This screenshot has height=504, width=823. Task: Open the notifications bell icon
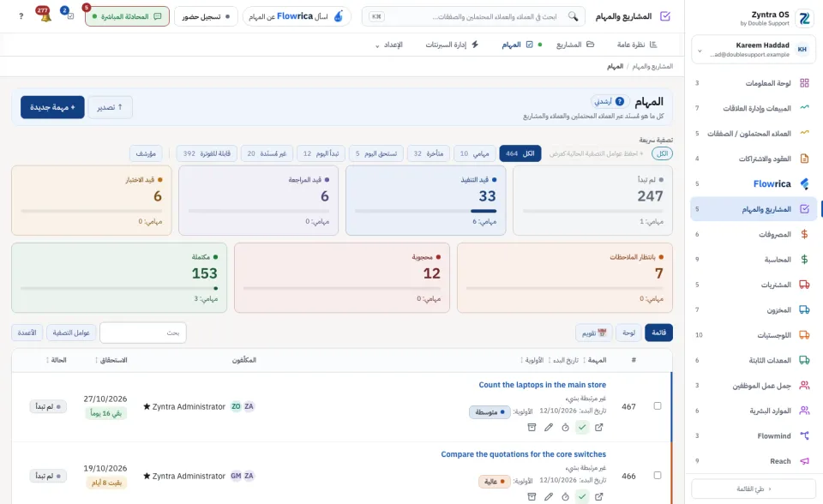tap(45, 15)
